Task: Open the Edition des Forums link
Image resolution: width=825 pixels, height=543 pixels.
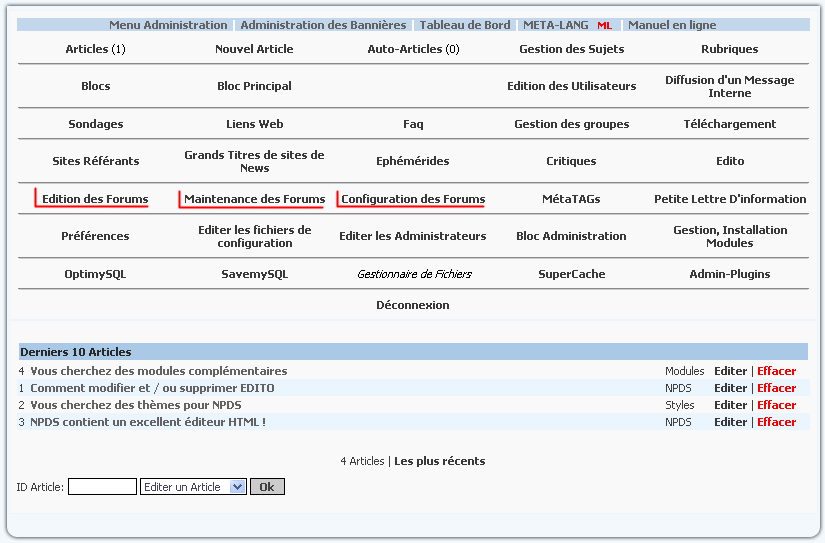Action: point(95,199)
